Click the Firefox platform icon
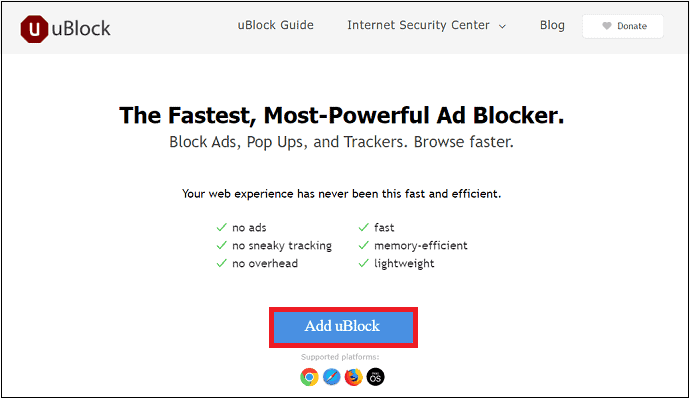This screenshot has width=690, height=398. pyautogui.click(x=353, y=377)
